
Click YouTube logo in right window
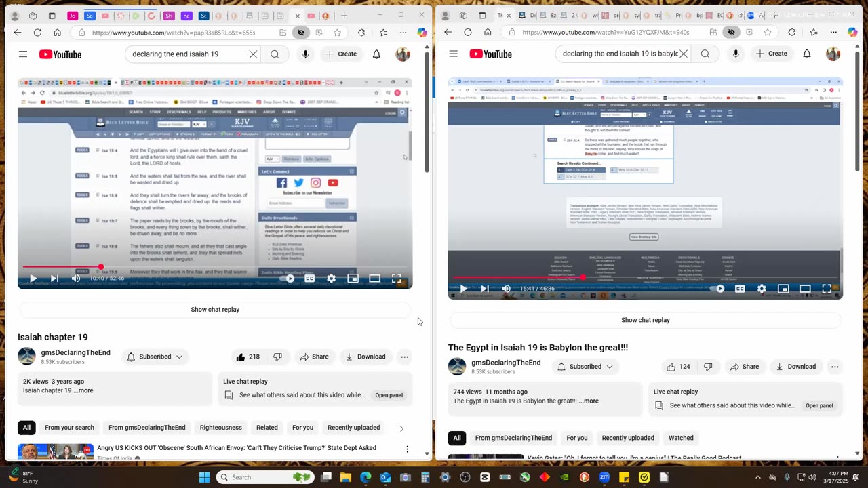coord(490,54)
